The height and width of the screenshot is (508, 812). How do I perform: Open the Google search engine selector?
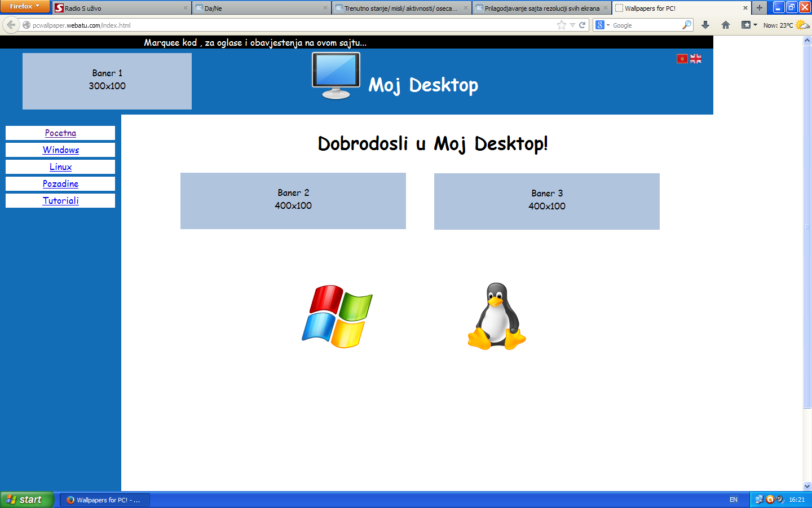click(603, 25)
